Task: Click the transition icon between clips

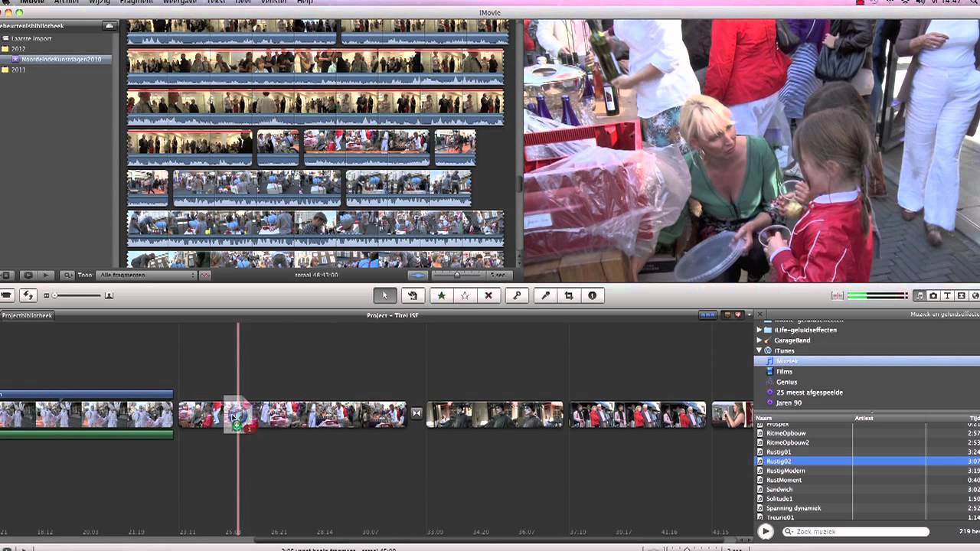Action: pyautogui.click(x=416, y=413)
